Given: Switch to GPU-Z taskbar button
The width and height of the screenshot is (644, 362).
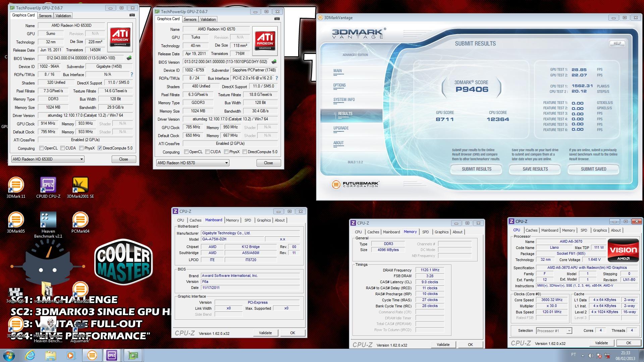Looking at the screenshot, I should (133, 355).
